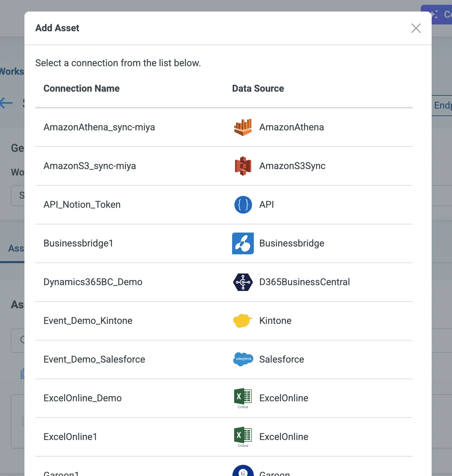Click the Businessbridge blue logo icon
Image resolution: width=452 pixels, height=476 pixels.
pyautogui.click(x=243, y=243)
